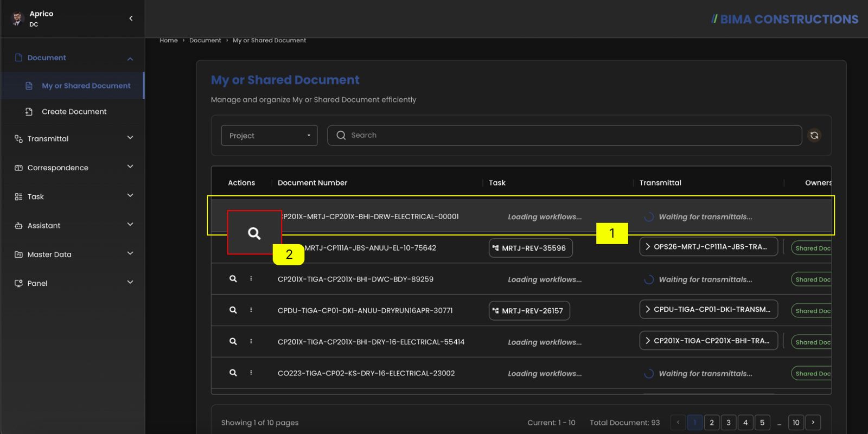Go to page 2 of documents
868x434 pixels.
[x=712, y=423]
